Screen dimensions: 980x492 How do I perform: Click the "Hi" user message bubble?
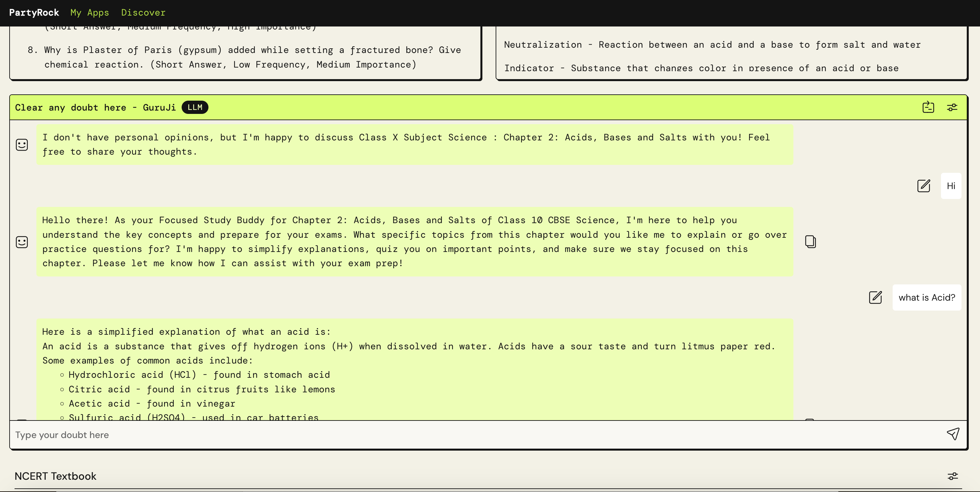pos(951,186)
